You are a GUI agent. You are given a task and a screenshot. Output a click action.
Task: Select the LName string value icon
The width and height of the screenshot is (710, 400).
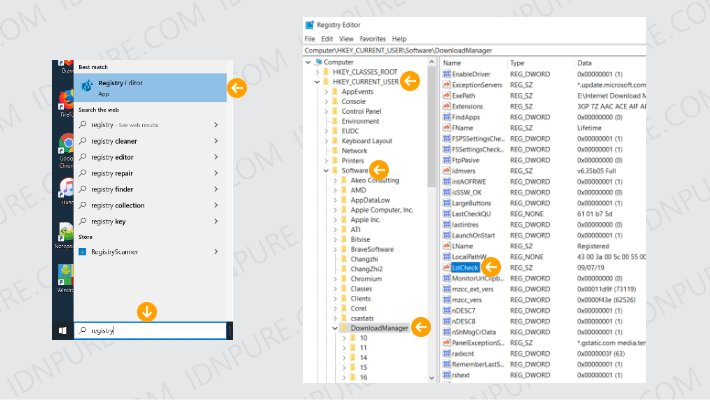(446, 246)
